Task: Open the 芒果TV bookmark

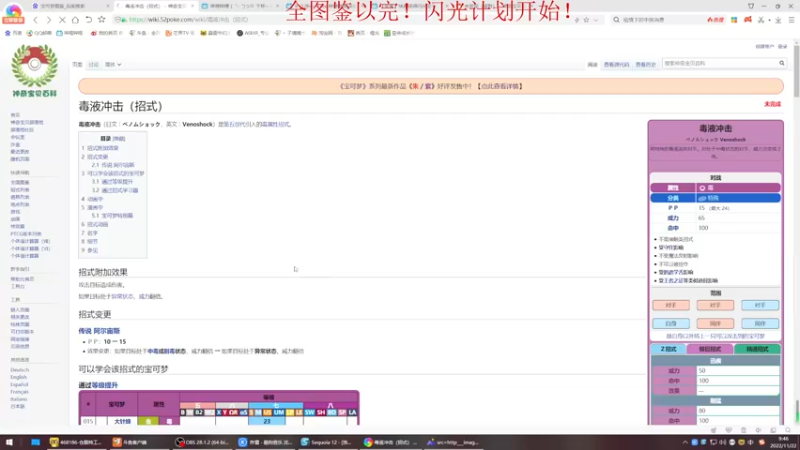Action: 180,33
